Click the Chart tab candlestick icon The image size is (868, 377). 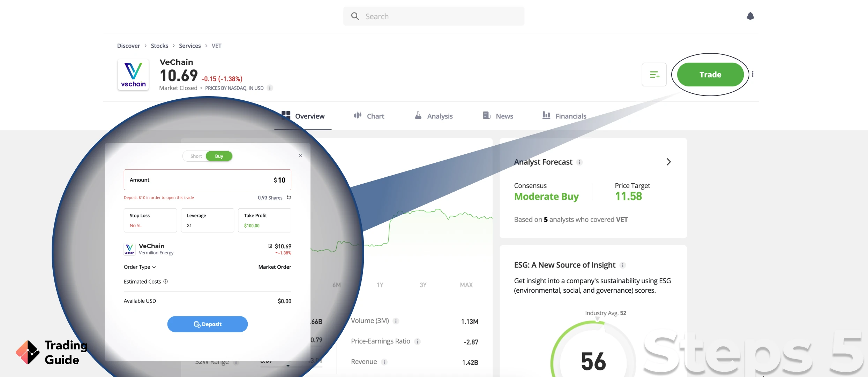358,115
